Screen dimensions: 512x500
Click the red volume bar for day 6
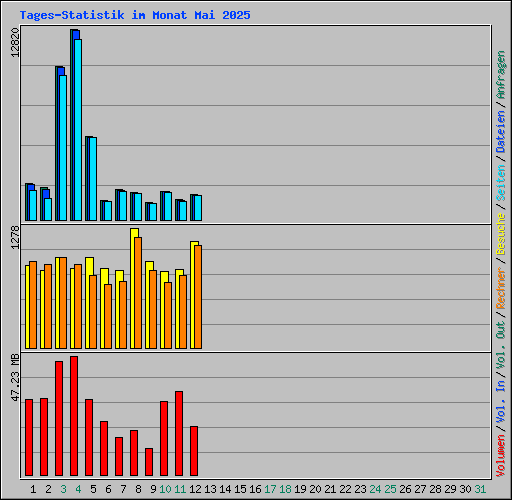click(104, 448)
